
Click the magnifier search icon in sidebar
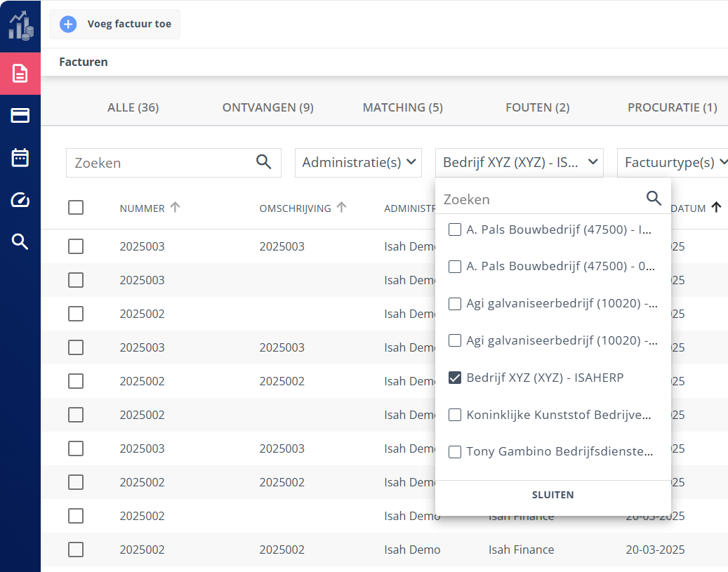[x=20, y=242]
